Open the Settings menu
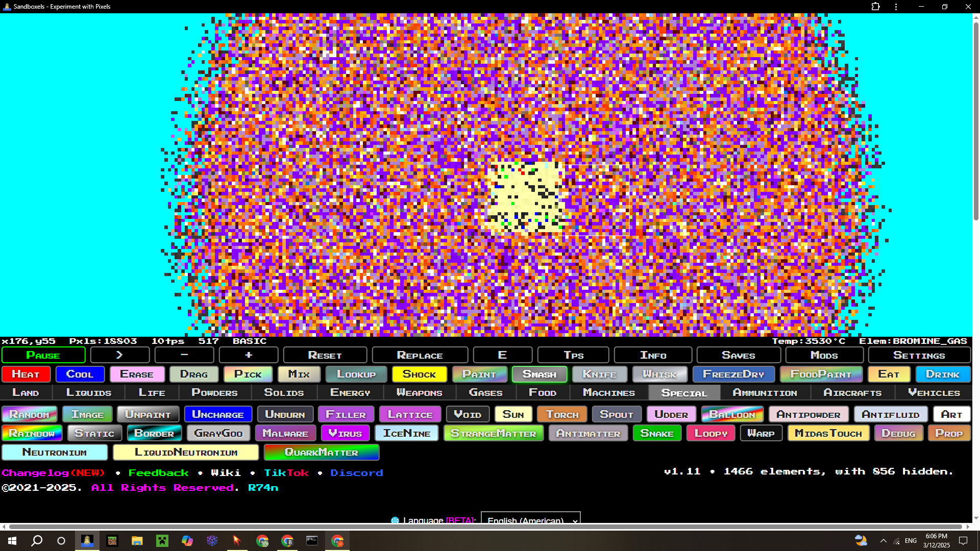This screenshot has height=551, width=980. coord(919,355)
